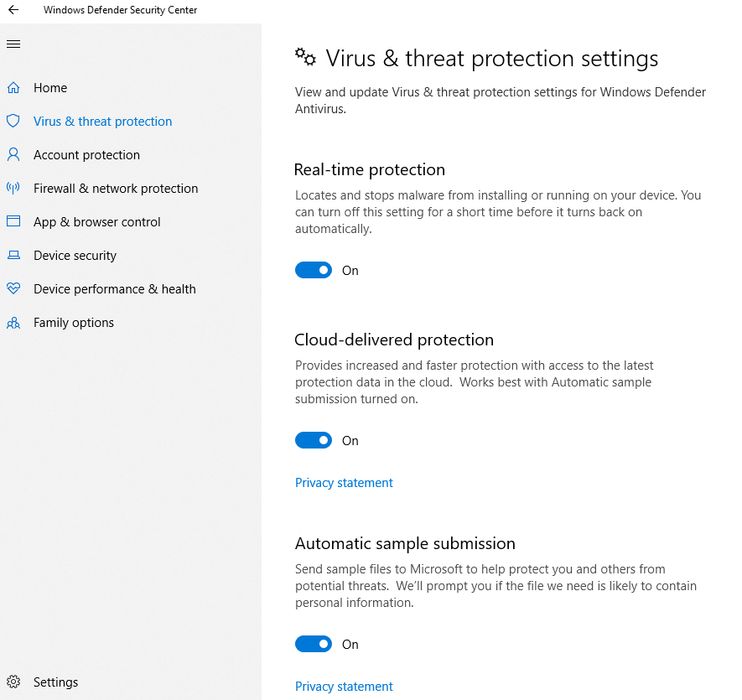Click the Account protection person icon
Image resolution: width=742 pixels, height=700 pixels.
[13, 154]
